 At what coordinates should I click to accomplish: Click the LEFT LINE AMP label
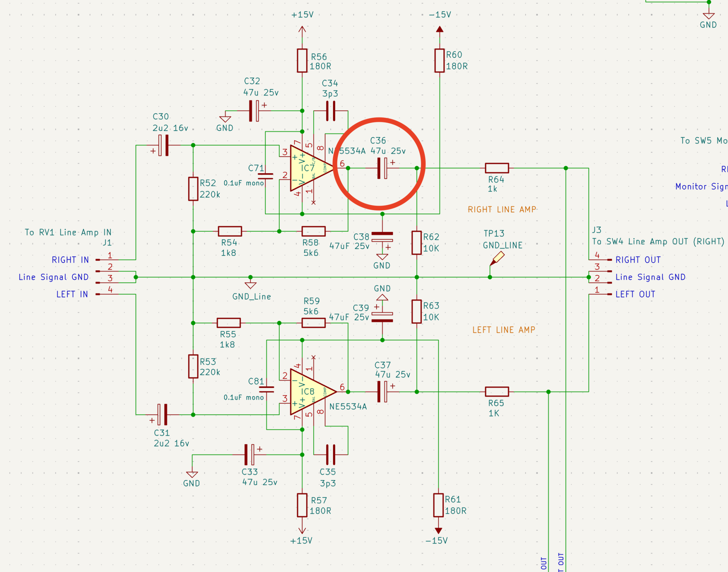click(x=504, y=330)
